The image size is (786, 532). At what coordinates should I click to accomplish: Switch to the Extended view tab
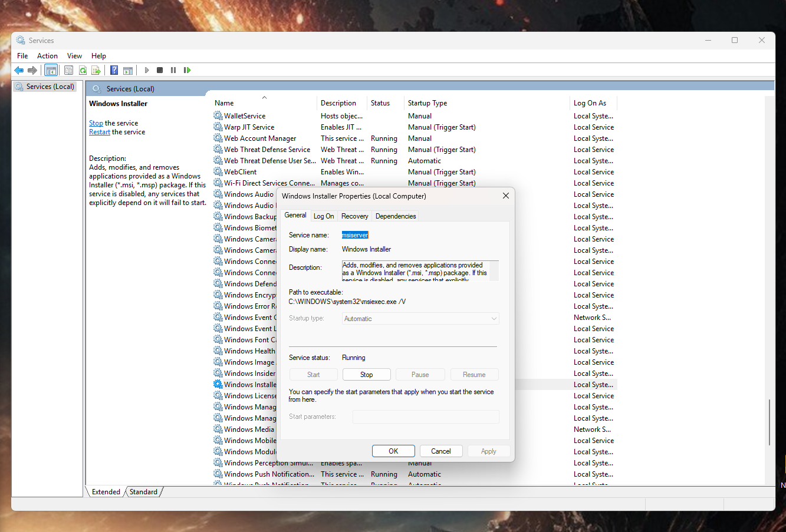click(106, 492)
